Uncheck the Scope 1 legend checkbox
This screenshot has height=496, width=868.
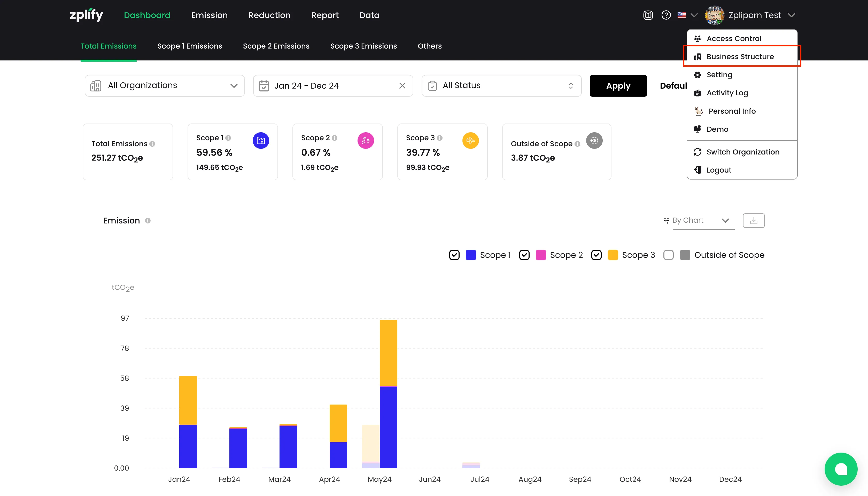pos(454,255)
